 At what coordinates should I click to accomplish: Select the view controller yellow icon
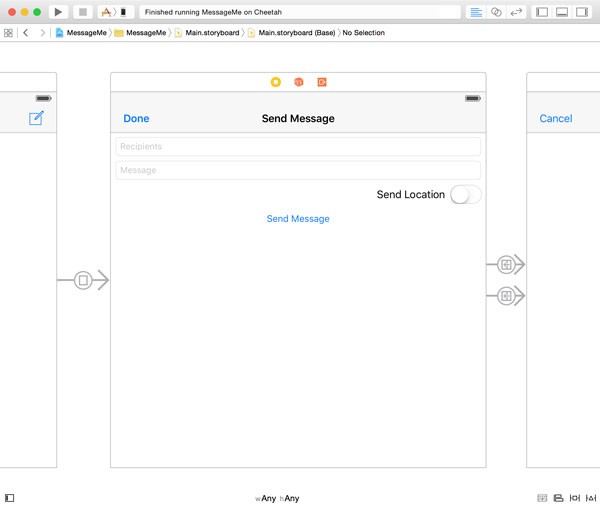[x=276, y=82]
